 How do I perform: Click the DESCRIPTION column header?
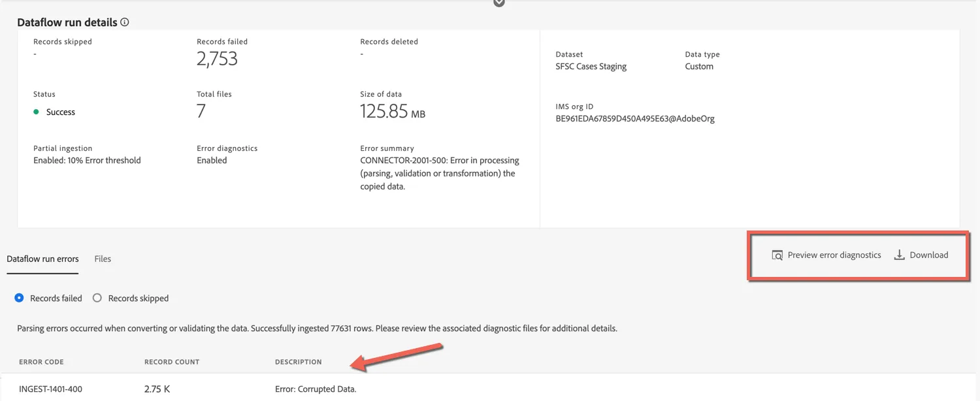(299, 362)
